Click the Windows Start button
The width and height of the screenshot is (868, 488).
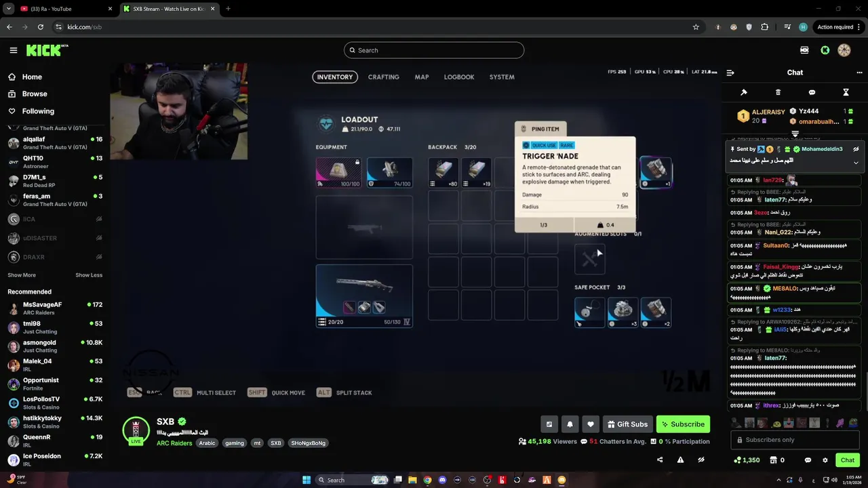(x=306, y=480)
